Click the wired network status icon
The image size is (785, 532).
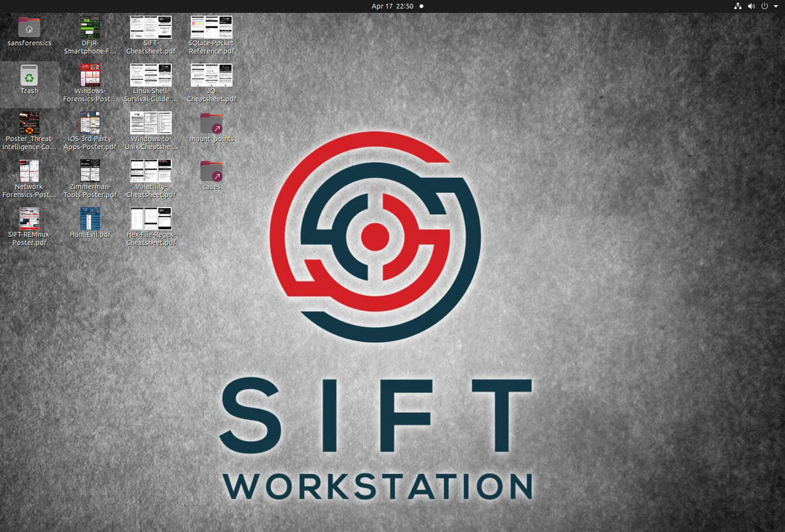point(738,6)
